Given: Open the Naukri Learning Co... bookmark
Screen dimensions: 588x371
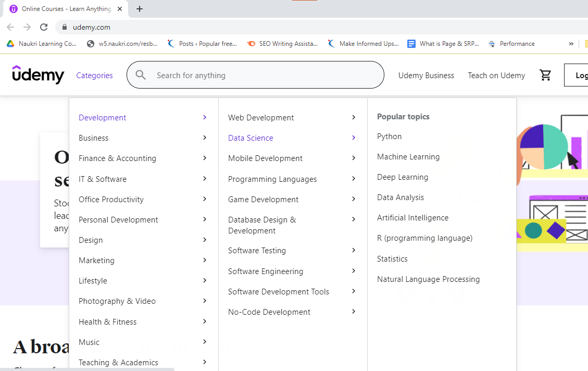Looking at the screenshot, I should [42, 44].
